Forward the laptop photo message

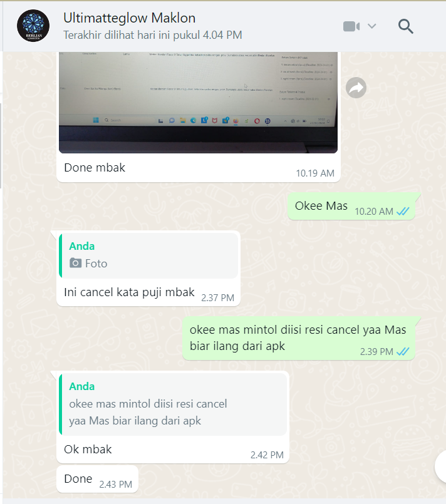(356, 88)
